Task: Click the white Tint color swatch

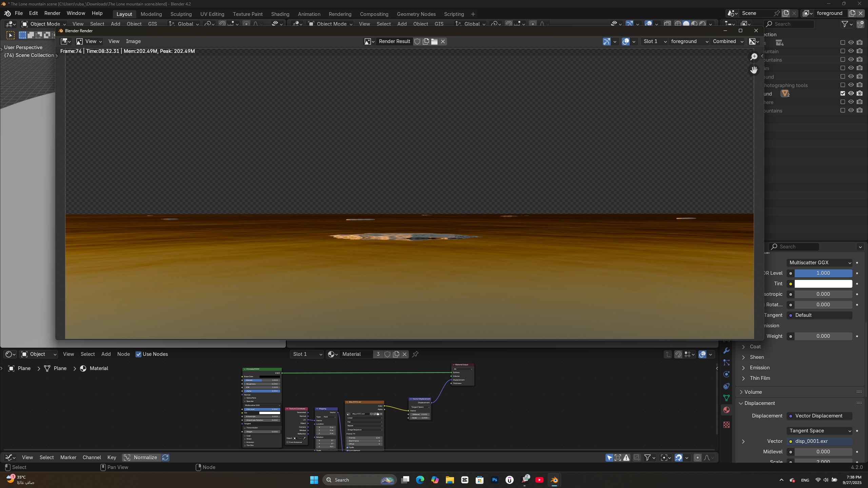Action: [x=823, y=284]
